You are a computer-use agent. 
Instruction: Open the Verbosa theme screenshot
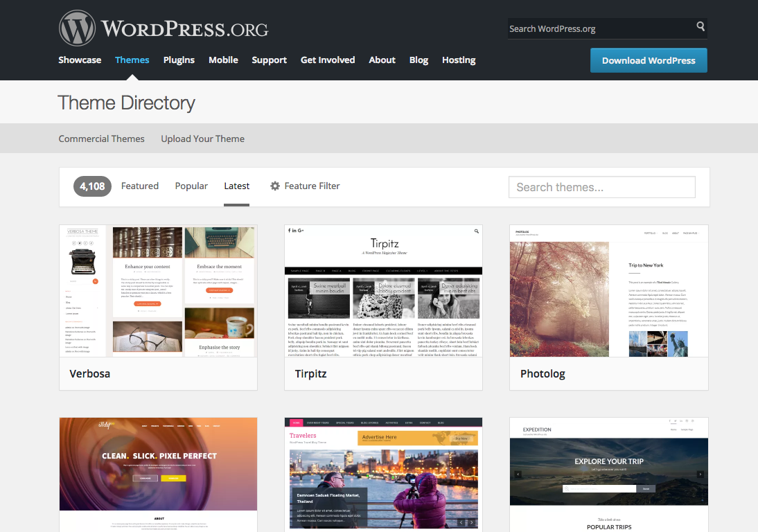(x=158, y=291)
